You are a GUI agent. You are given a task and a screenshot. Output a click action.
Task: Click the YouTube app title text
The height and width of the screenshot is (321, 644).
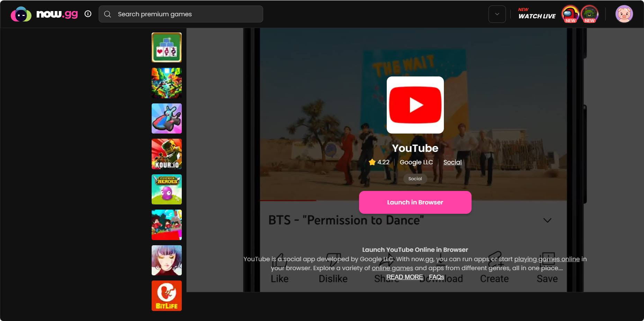click(415, 148)
